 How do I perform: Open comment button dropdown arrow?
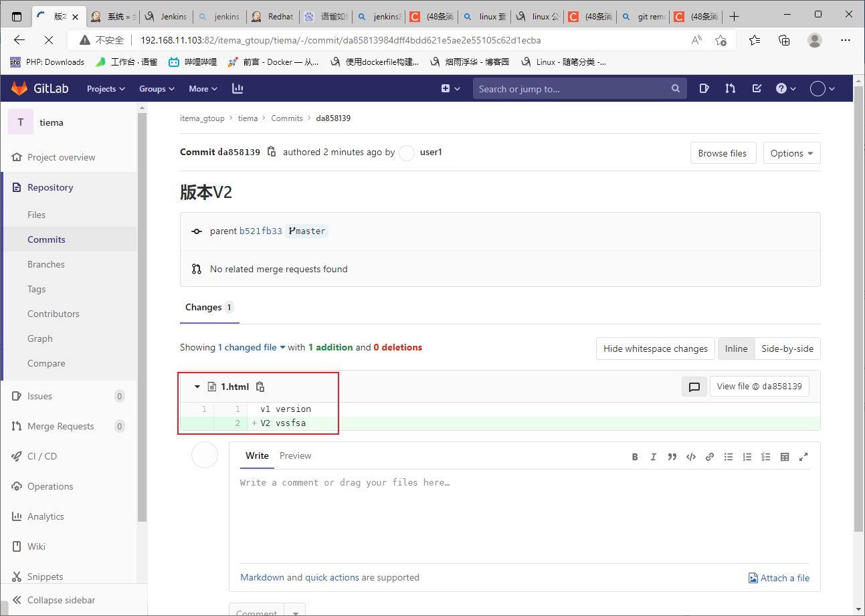[295, 611]
